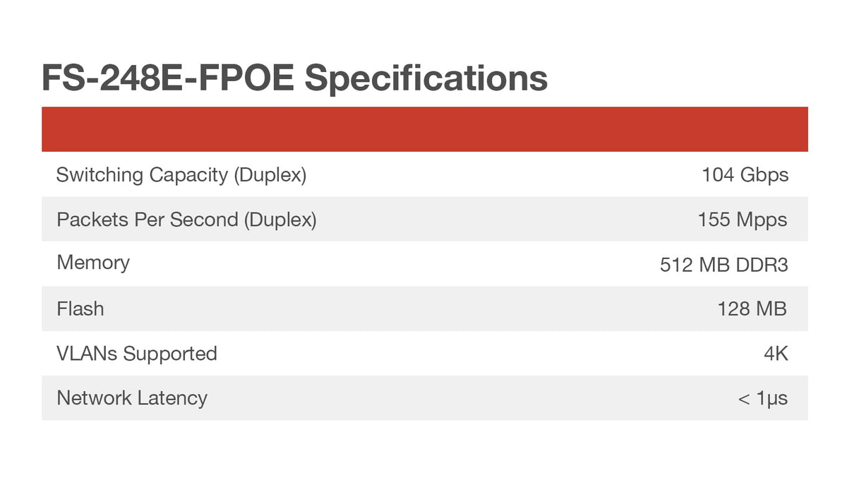Select the VLANs Supported row label
The image size is (847, 504).
pos(137,353)
